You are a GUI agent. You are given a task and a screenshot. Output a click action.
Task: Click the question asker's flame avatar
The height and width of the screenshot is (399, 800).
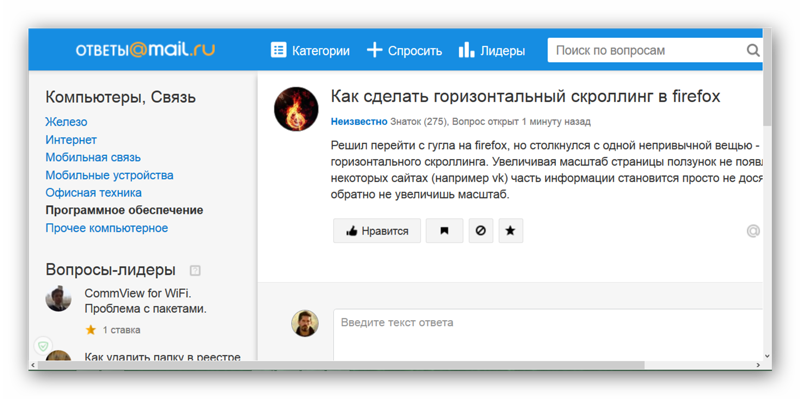[x=296, y=109]
